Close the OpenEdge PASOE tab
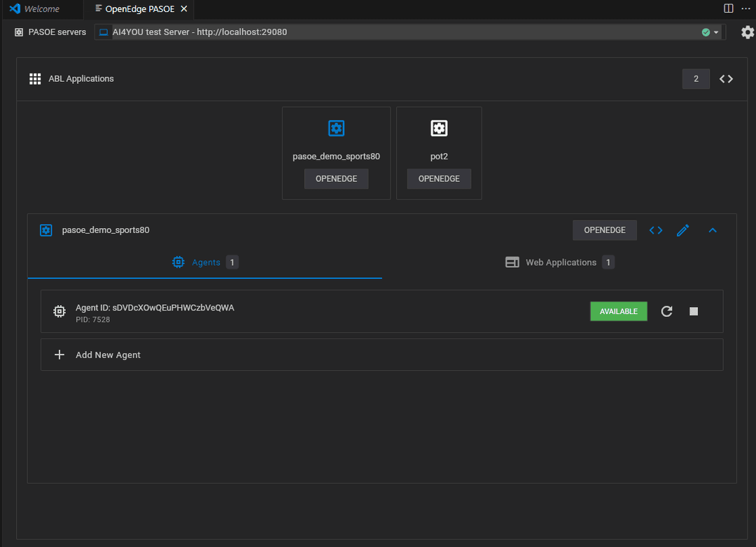Viewport: 756px width, 547px height. pos(183,9)
